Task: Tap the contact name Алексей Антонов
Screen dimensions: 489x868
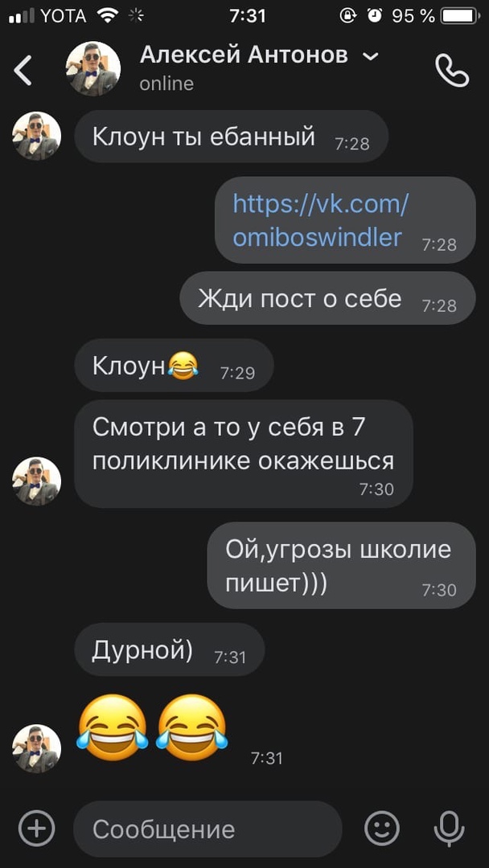Action: point(244,55)
